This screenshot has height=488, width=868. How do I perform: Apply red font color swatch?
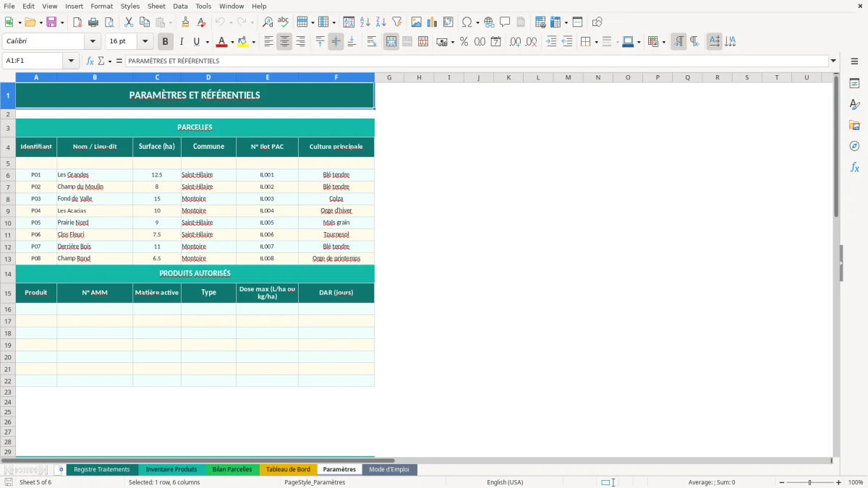(221, 42)
